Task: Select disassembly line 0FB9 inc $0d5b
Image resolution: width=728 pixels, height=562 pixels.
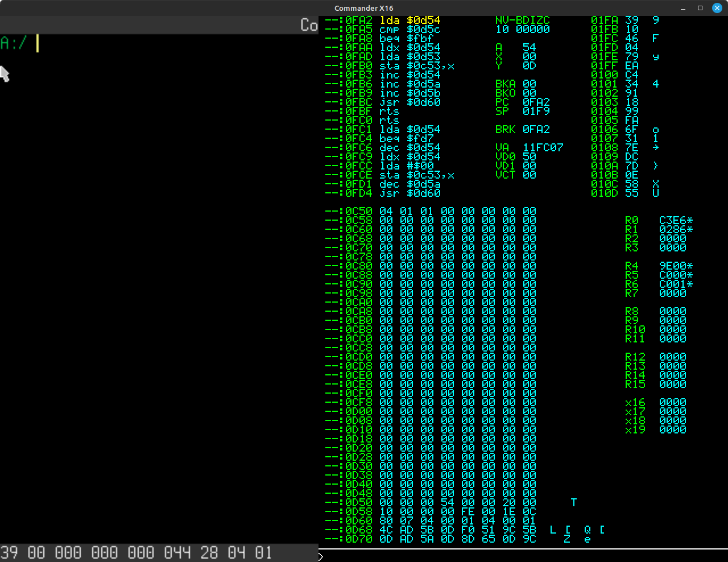Action: [x=383, y=93]
